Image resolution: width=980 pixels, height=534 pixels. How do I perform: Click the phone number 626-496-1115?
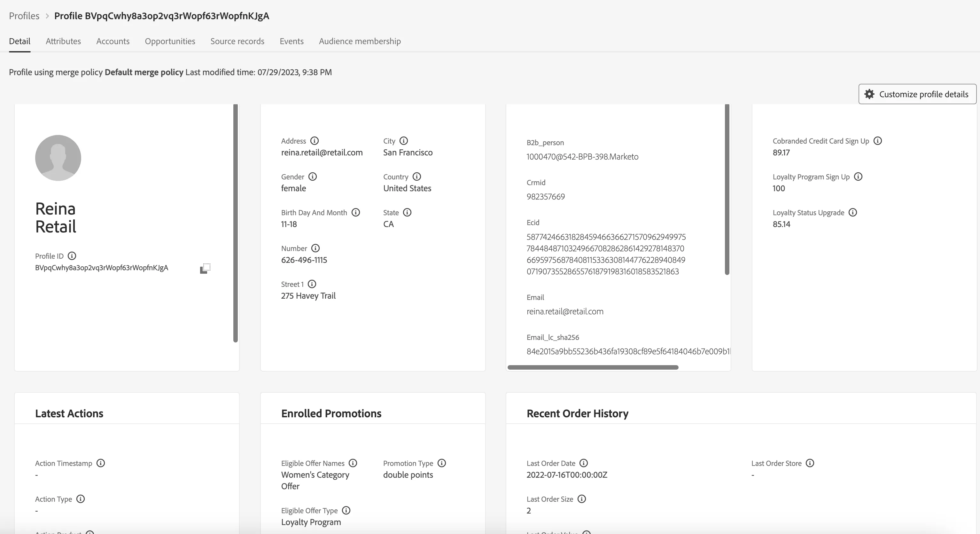[304, 260]
